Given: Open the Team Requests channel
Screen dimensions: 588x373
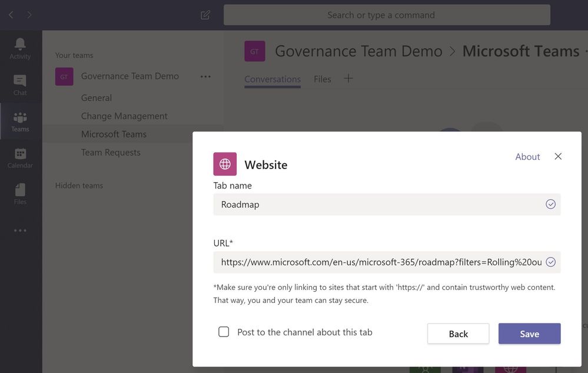Looking at the screenshot, I should click(111, 153).
